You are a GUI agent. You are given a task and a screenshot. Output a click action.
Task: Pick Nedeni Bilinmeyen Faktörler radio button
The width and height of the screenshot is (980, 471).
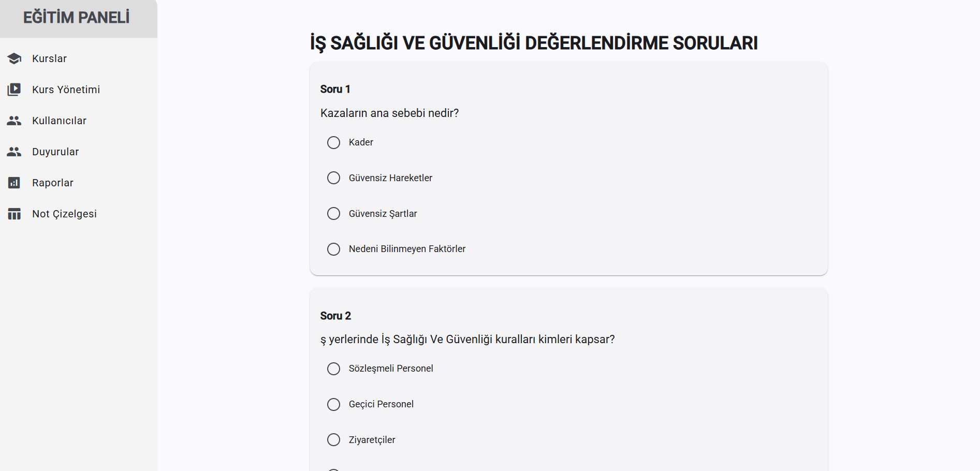tap(334, 249)
